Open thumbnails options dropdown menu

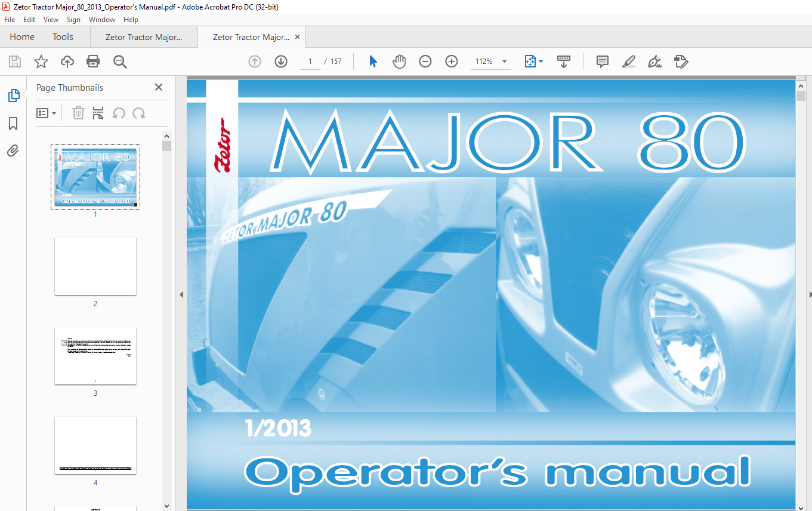click(46, 113)
